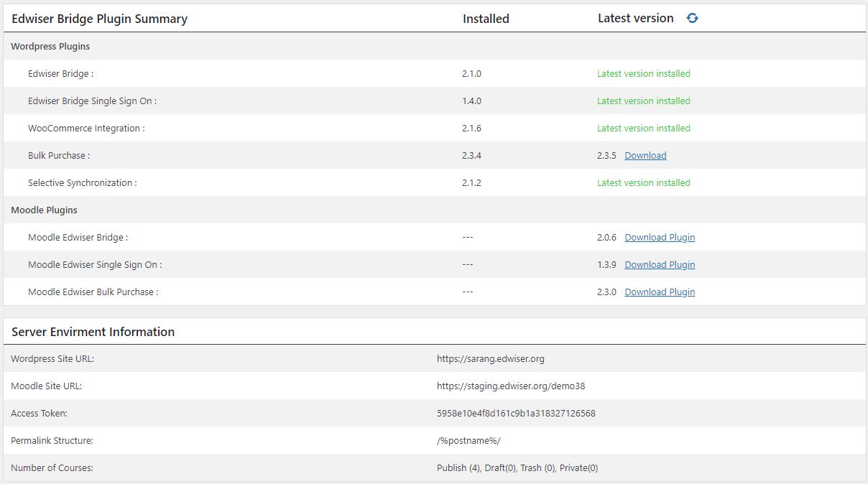The height and width of the screenshot is (484, 868).
Task: Click Edwiser Bridge installed version 2.1.0
Action: click(x=471, y=74)
